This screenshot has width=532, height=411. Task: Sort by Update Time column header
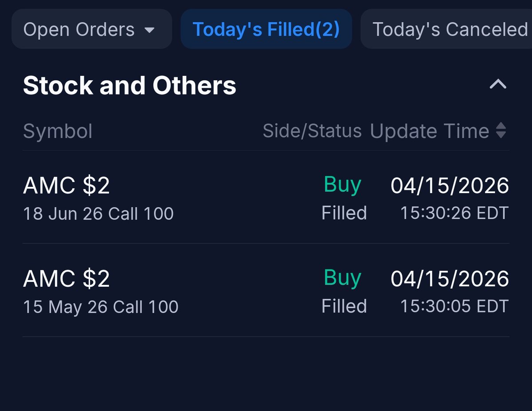[429, 131]
